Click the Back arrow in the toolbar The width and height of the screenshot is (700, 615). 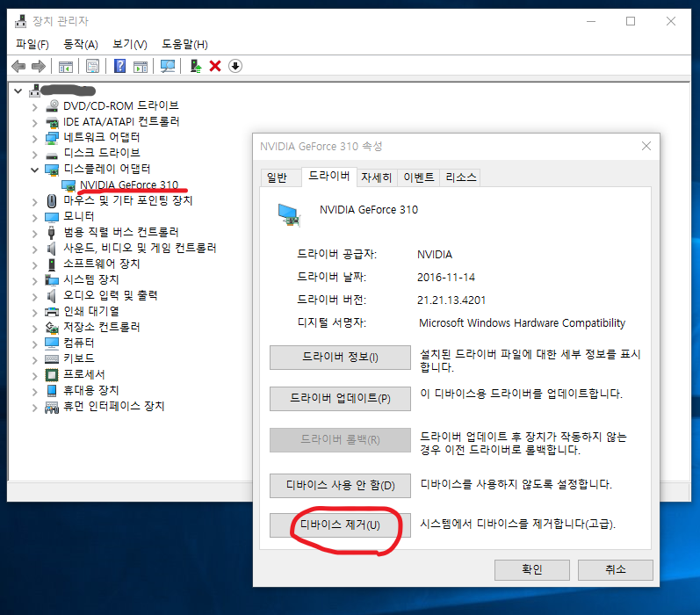(x=18, y=66)
